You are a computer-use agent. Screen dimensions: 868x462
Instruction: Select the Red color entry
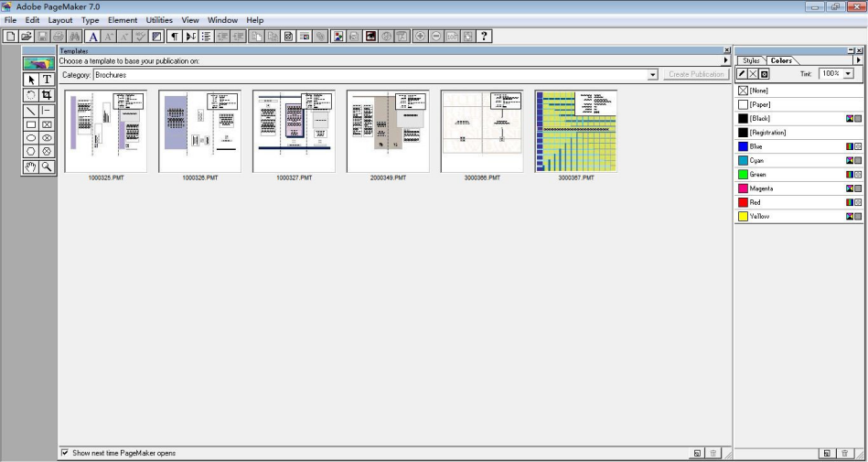(x=798, y=202)
